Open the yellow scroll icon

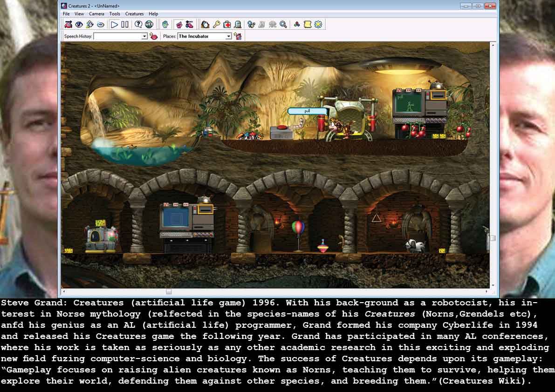click(308, 25)
